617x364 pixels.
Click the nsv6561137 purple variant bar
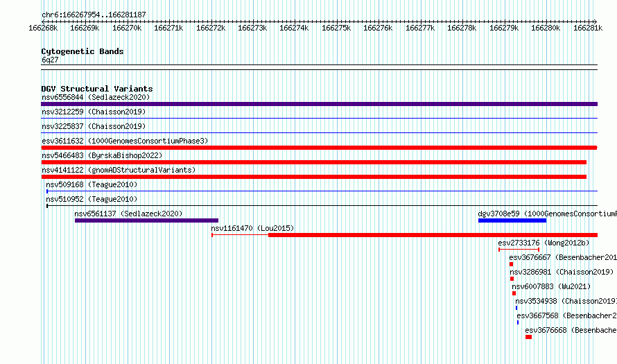point(146,220)
